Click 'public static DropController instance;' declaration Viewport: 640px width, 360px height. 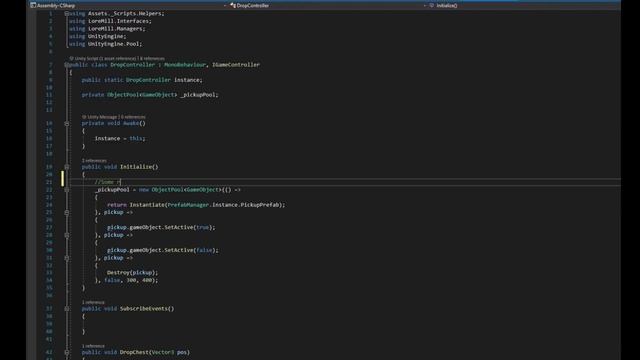[142, 80]
